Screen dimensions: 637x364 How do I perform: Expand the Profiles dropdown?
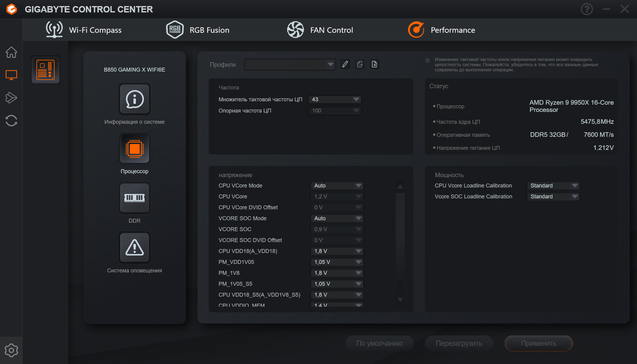coord(290,64)
